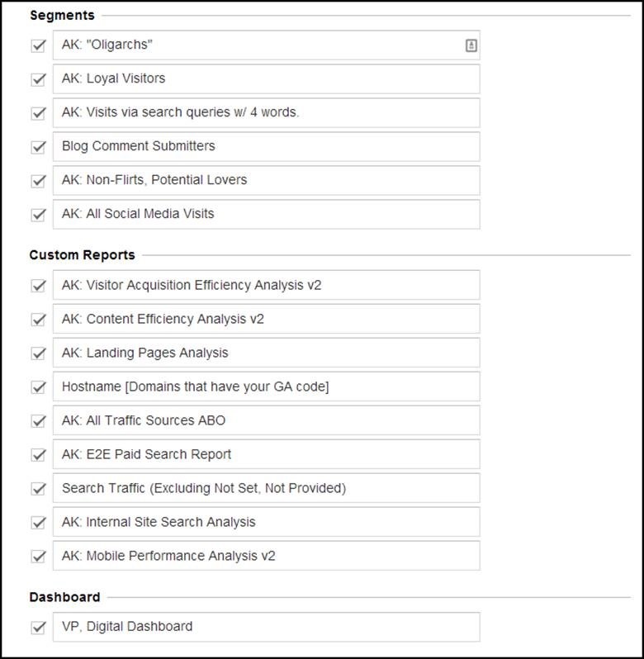Uncheck the All Social Media Visits checkbox
Image resolution: width=644 pixels, height=659 pixels.
38,215
